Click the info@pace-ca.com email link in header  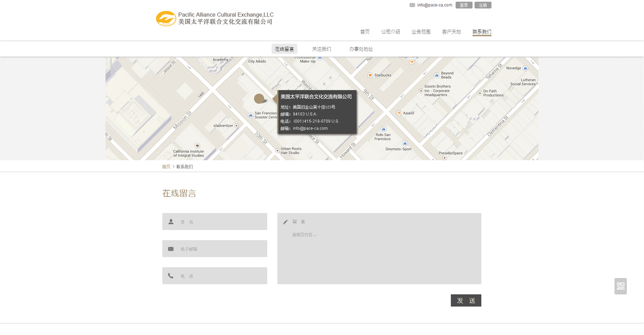pos(434,6)
